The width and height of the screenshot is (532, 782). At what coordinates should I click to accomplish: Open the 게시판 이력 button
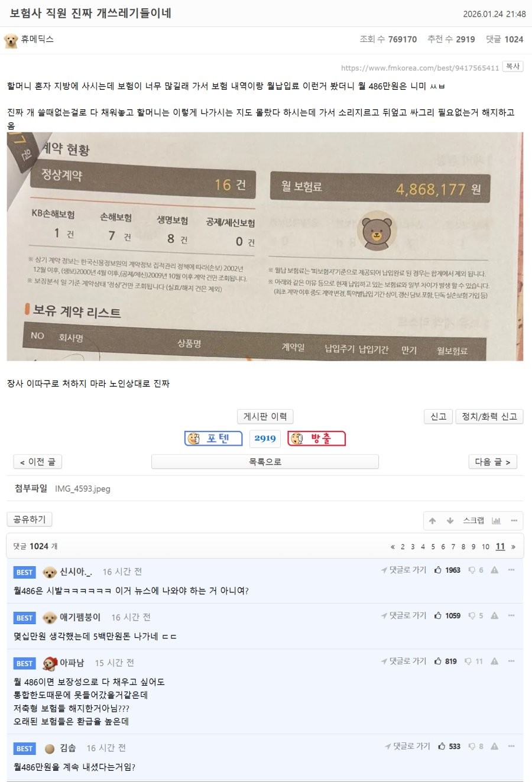click(x=265, y=417)
